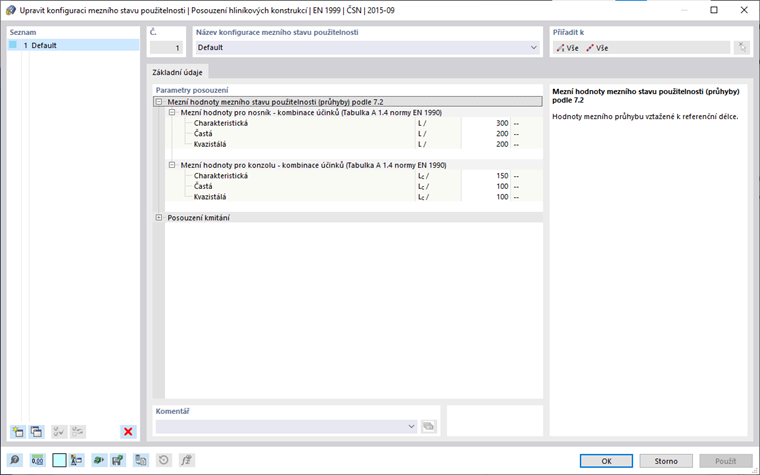The width and height of the screenshot is (760, 475).
Task: Click the database copy icon in the bottom toolbar
Action: pos(141,460)
